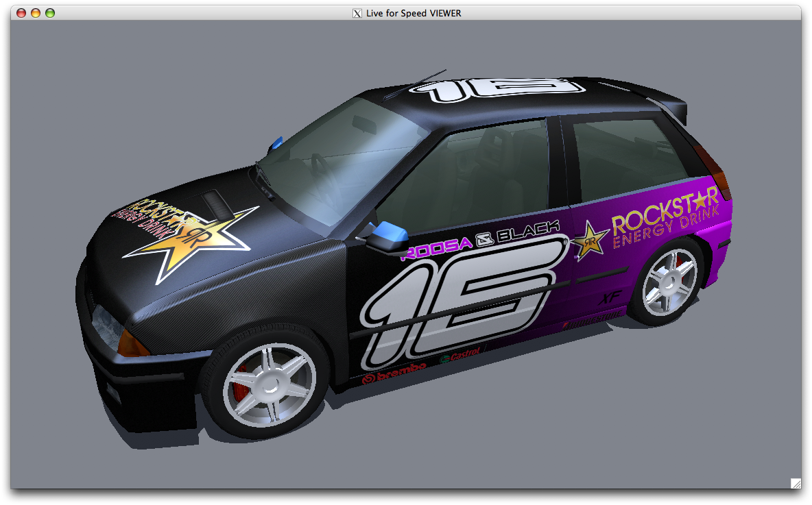Minimize the viewer window with yellow button
The image size is (812, 505).
(36, 13)
